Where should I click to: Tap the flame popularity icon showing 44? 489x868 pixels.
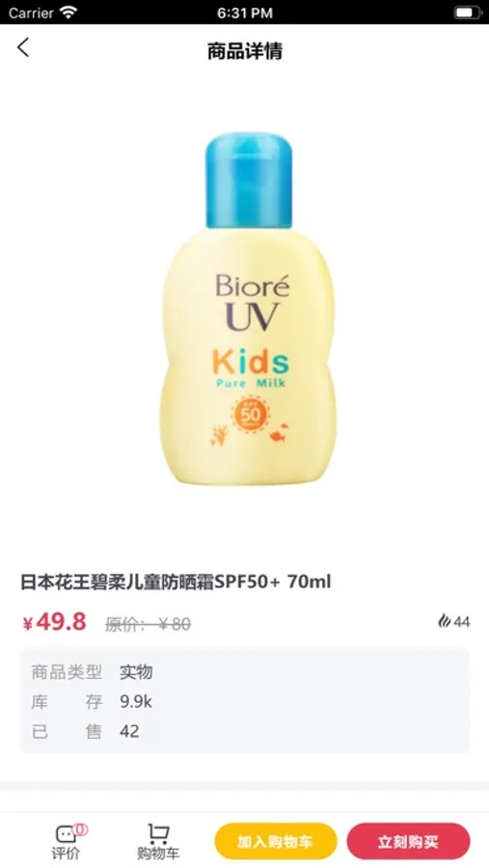click(444, 621)
